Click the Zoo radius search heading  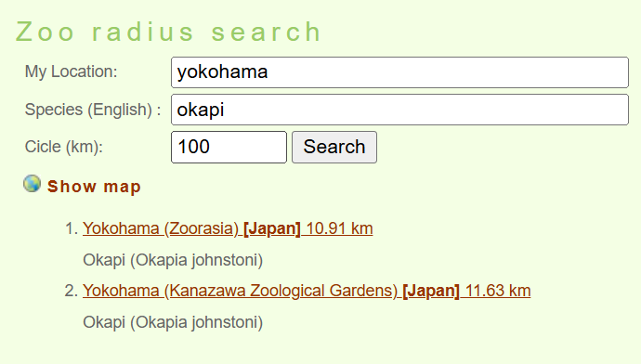click(168, 32)
